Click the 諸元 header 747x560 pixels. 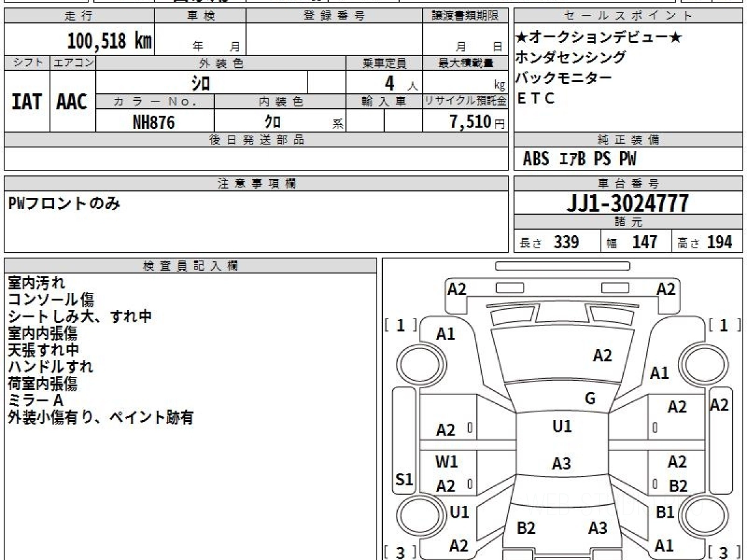628,222
